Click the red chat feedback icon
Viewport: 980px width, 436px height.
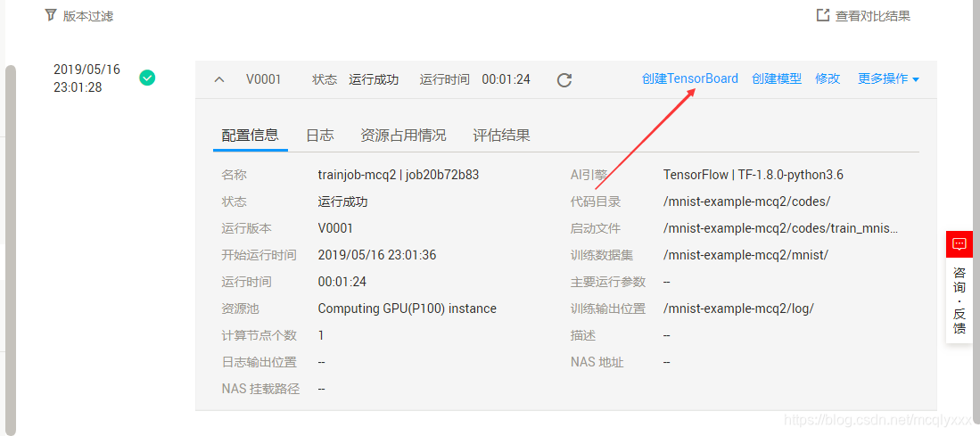(x=959, y=243)
